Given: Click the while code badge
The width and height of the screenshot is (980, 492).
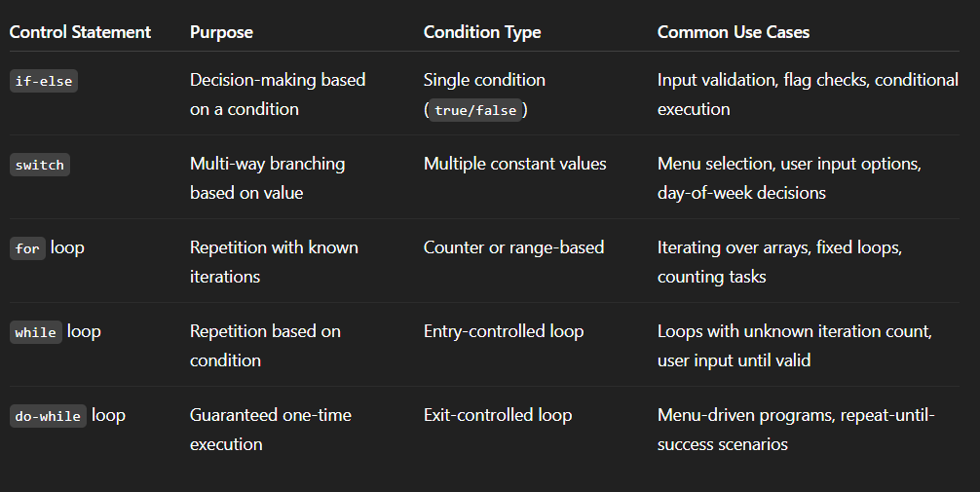Looking at the screenshot, I should point(36,332).
